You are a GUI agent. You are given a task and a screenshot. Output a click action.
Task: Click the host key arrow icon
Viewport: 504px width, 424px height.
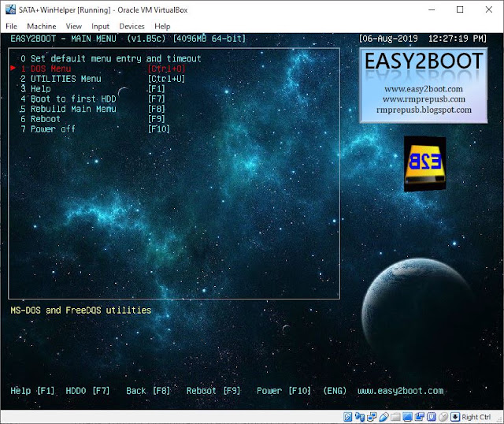click(455, 417)
